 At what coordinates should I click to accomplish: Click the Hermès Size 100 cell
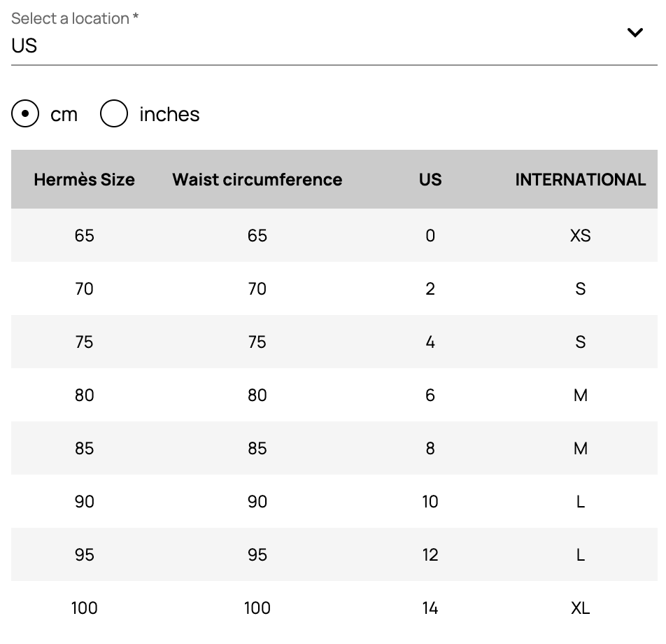[x=84, y=608]
